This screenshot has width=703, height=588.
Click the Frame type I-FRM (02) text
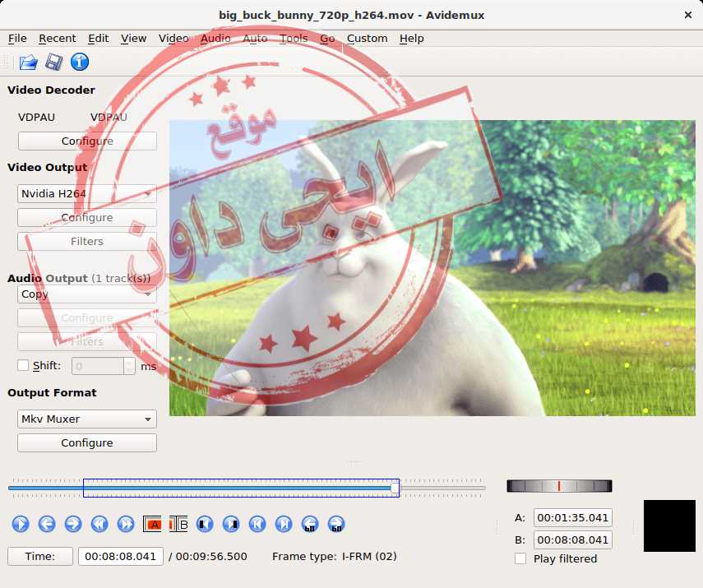(x=334, y=556)
